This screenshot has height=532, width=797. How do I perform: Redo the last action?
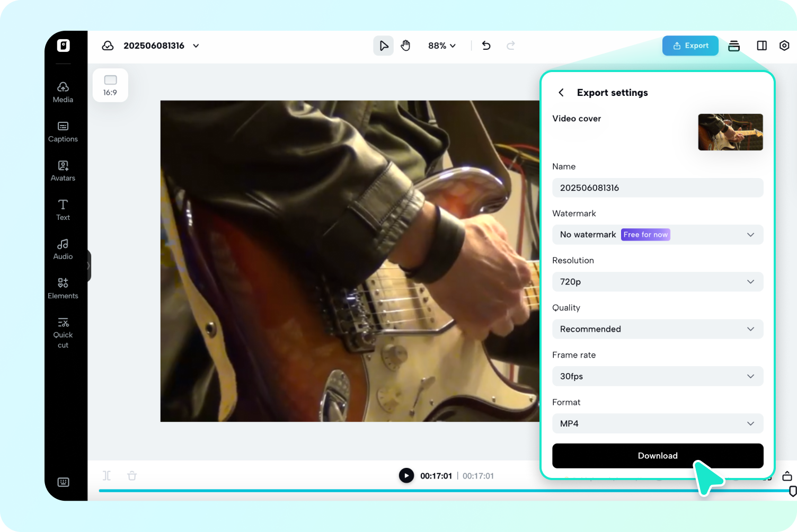pyautogui.click(x=511, y=46)
